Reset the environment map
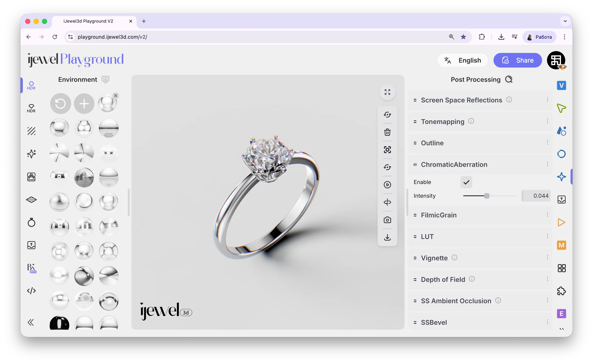The width and height of the screenshot is (593, 364). pyautogui.click(x=60, y=104)
